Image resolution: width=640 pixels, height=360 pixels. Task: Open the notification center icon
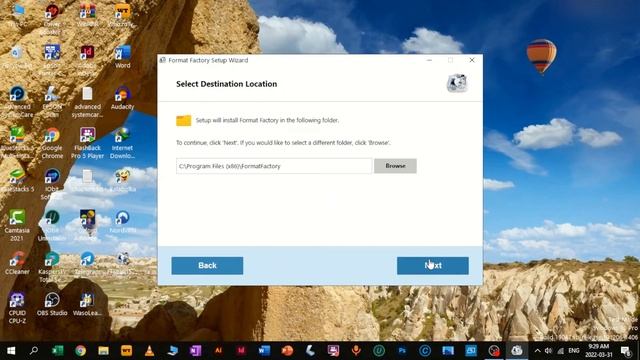(x=625, y=351)
